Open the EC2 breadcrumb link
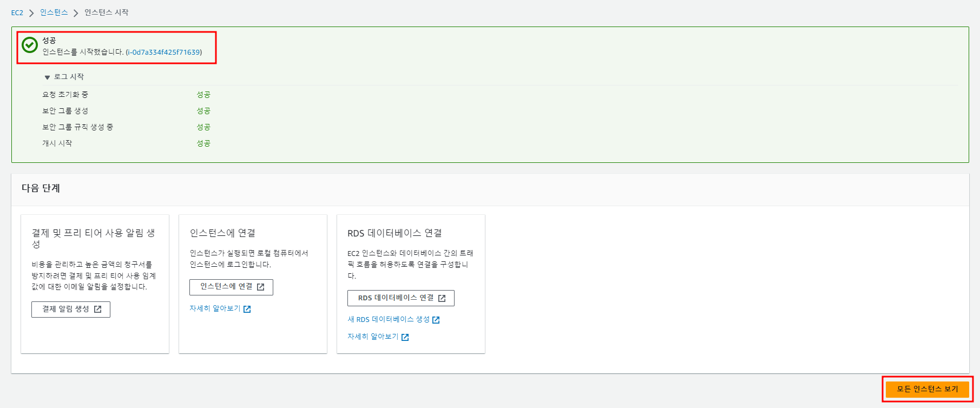Viewport: 980px width, 408px height. coord(17,12)
